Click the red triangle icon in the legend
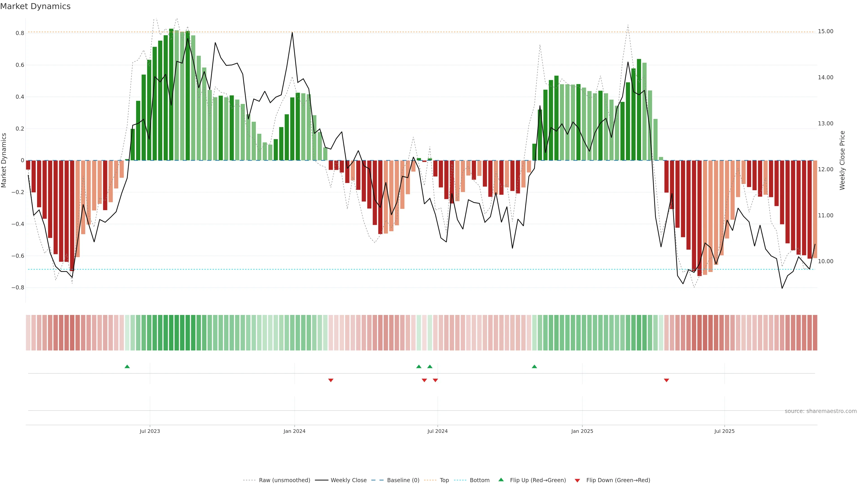 point(577,480)
